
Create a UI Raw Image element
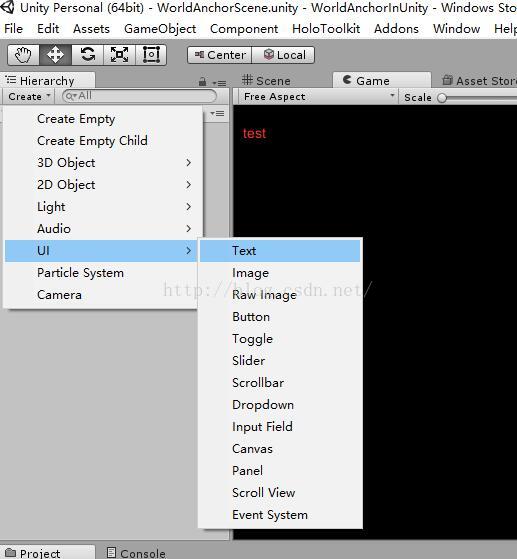click(x=280, y=295)
